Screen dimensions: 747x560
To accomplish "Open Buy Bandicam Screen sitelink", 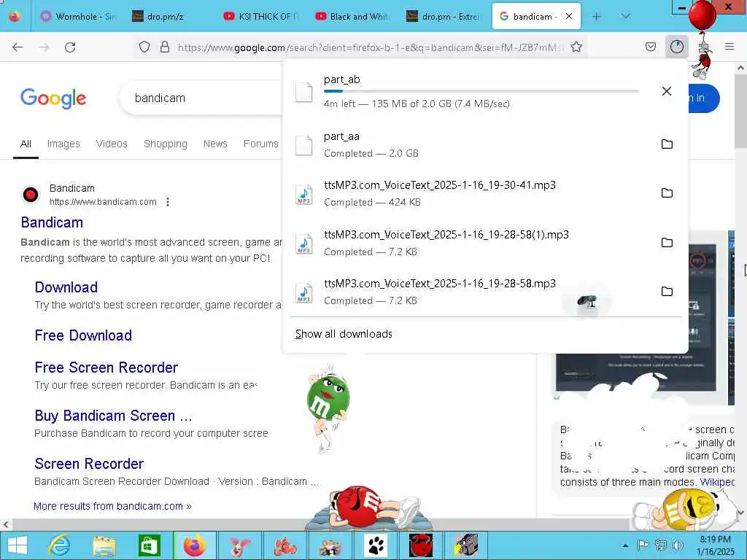I will 113,416.
